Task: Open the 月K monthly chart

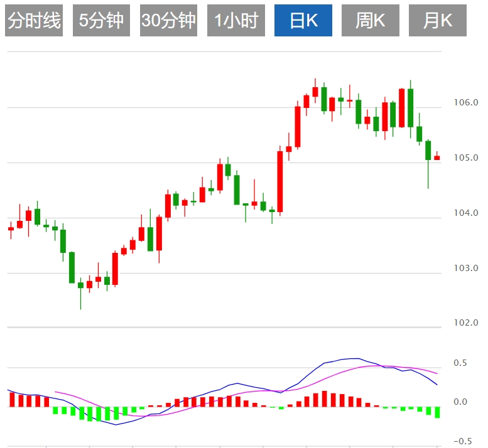Action: click(x=438, y=21)
